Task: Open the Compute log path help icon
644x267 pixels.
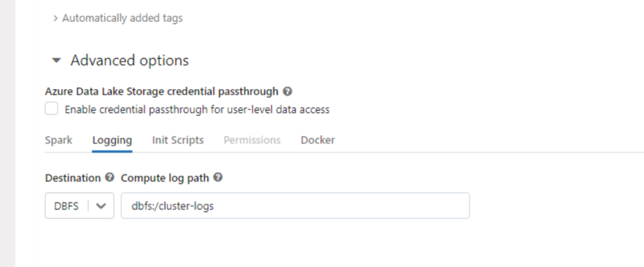Action: pos(218,177)
